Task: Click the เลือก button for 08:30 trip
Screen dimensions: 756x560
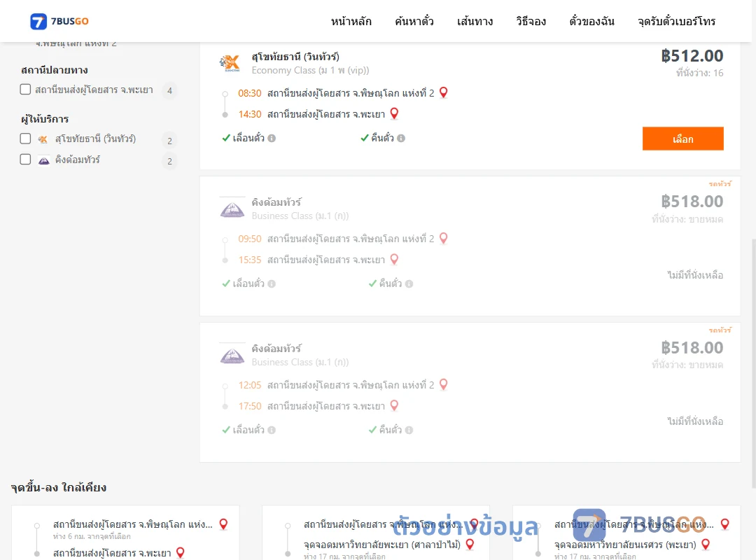Action: (x=682, y=139)
